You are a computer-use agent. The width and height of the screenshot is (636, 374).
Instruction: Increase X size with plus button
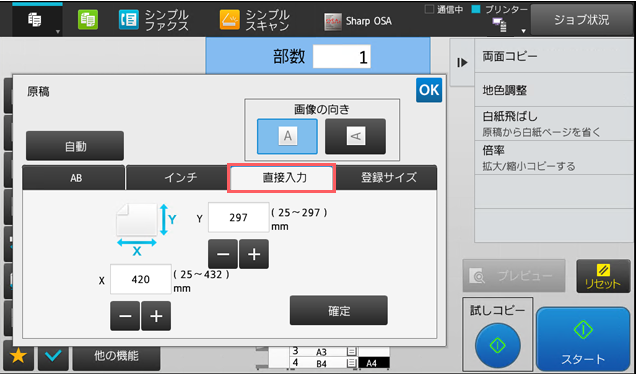pyautogui.click(x=156, y=316)
